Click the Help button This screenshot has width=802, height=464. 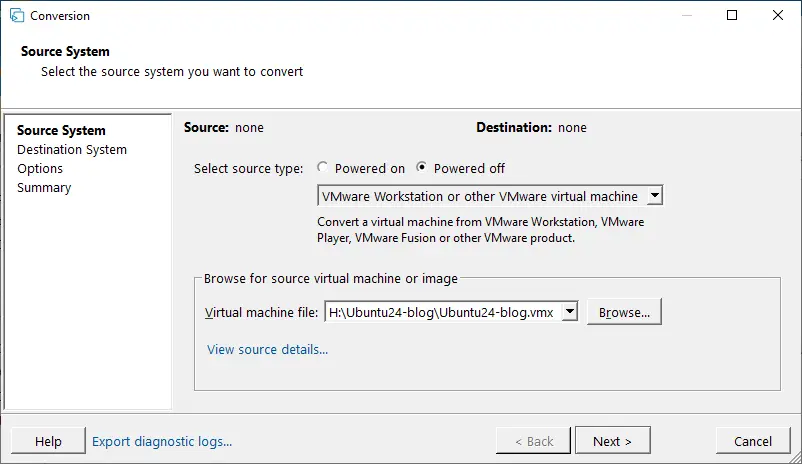point(48,441)
